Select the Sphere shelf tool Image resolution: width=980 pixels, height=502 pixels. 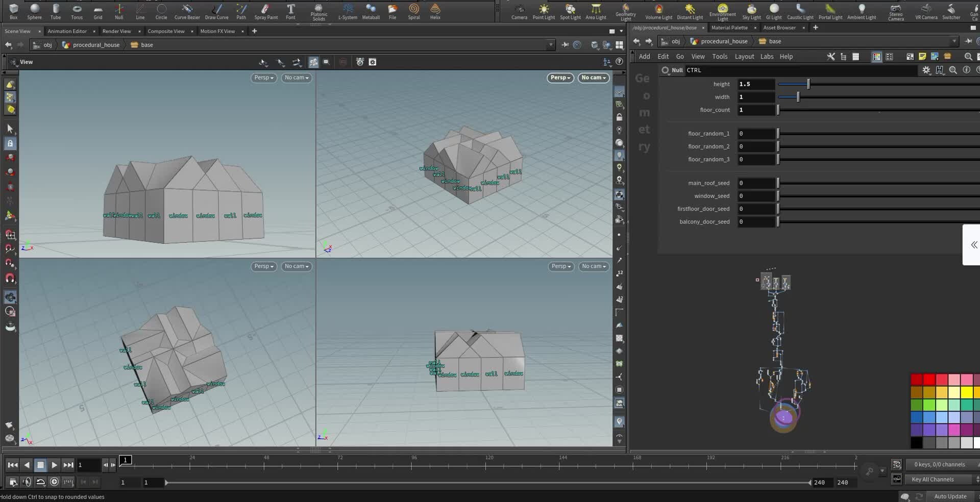(x=34, y=11)
